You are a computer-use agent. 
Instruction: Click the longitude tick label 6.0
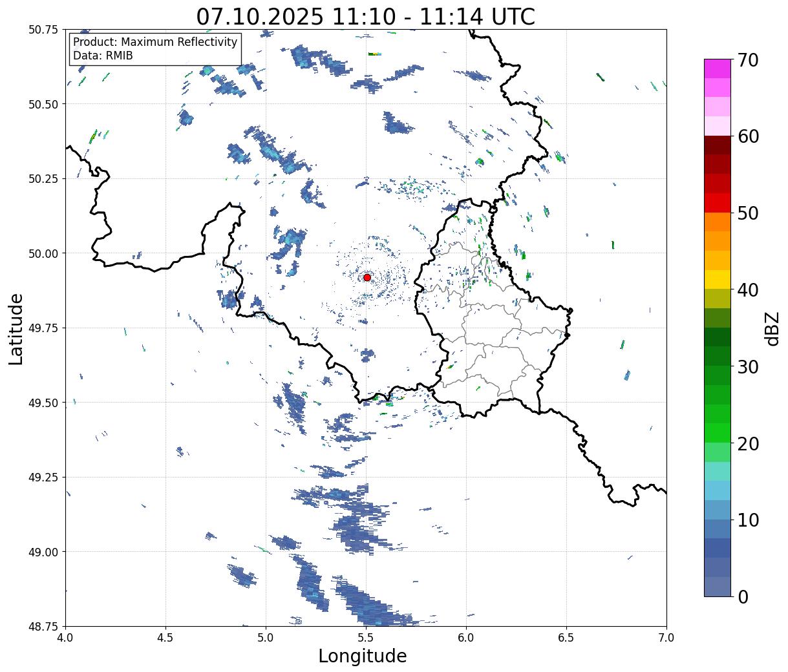click(x=466, y=637)
